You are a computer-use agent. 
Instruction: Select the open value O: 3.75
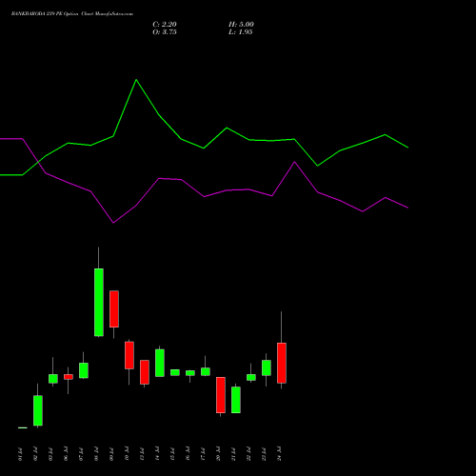click(165, 32)
